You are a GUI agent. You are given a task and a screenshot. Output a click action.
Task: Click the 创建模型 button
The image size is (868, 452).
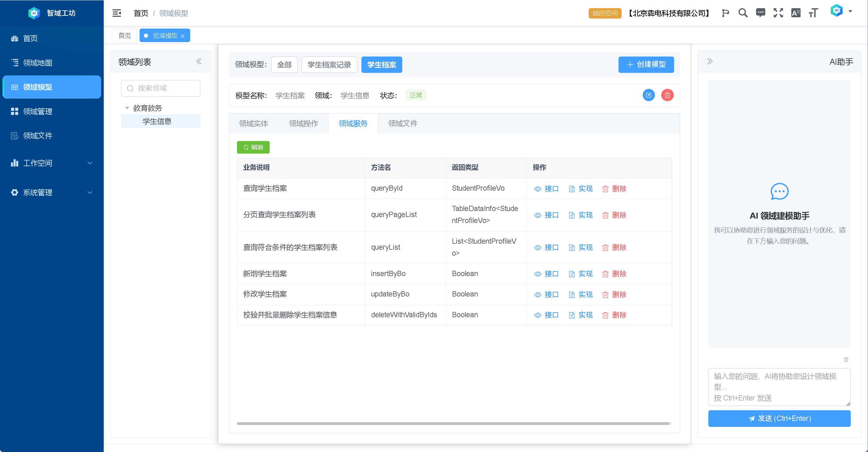[646, 65]
